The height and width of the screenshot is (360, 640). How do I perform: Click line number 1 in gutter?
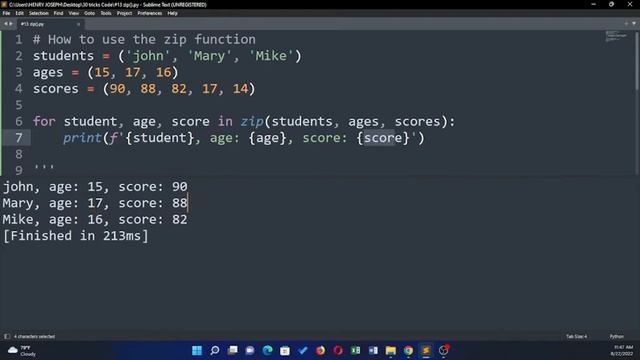tap(19, 40)
